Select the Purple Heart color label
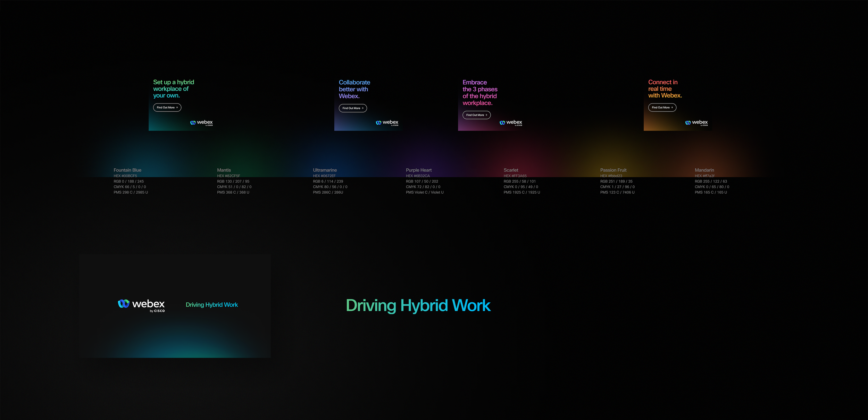 [418, 170]
